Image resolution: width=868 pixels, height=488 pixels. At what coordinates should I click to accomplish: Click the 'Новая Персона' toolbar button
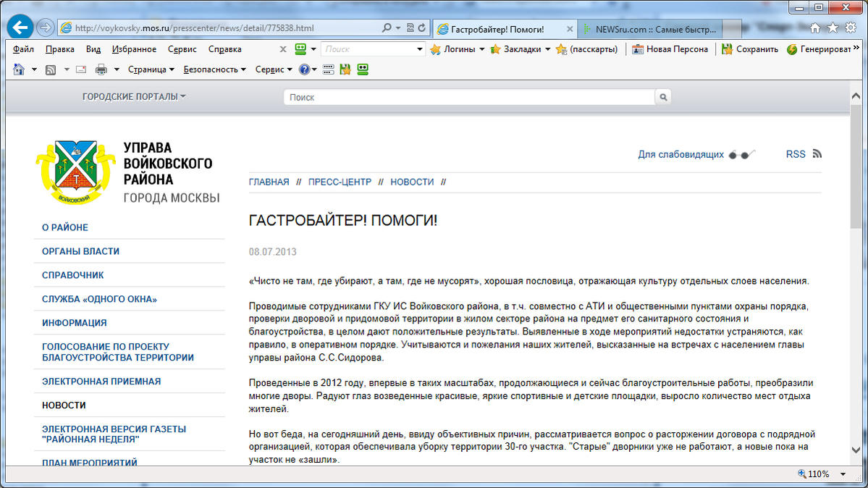pos(670,49)
